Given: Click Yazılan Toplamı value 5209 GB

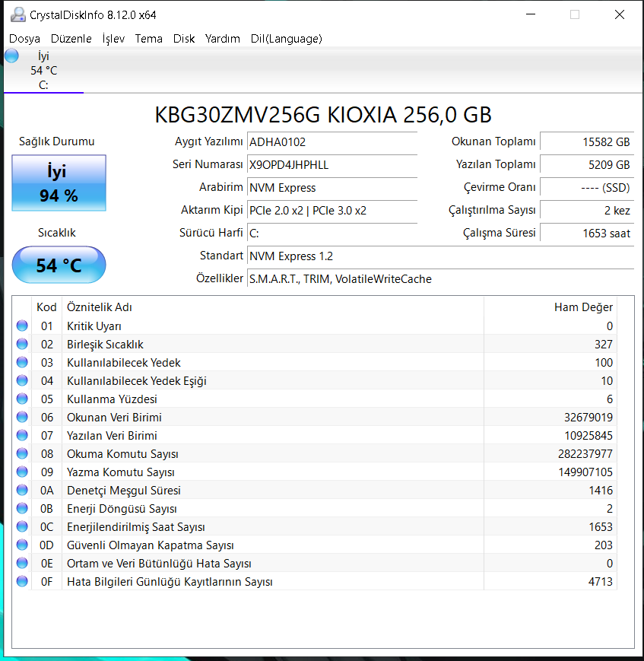Looking at the screenshot, I should tap(587, 165).
